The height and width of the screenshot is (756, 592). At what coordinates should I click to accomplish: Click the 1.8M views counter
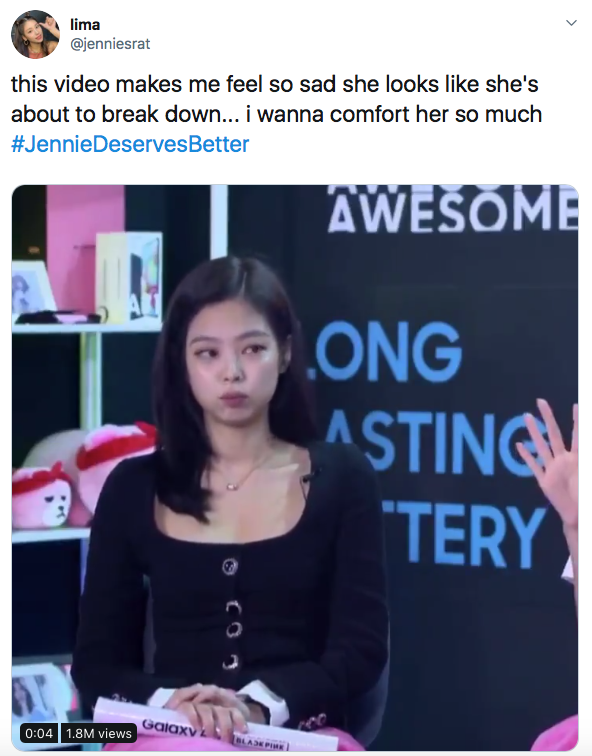[99, 733]
